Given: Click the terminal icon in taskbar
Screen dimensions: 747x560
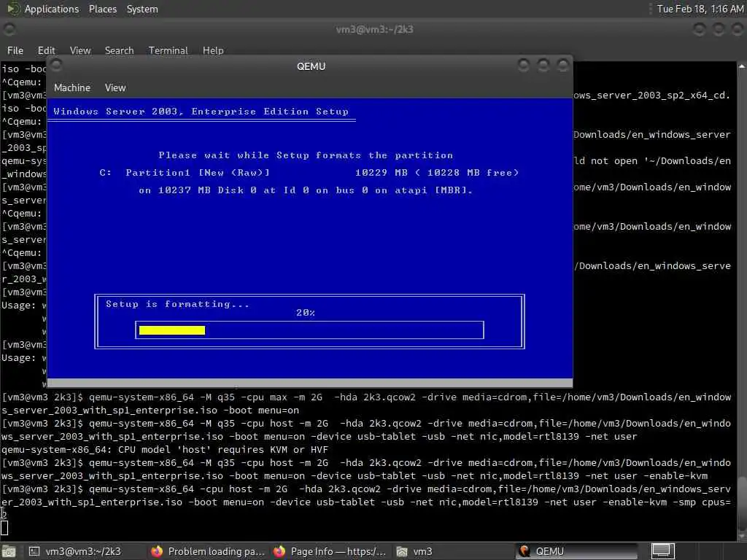Looking at the screenshot, I should click(x=34, y=551).
